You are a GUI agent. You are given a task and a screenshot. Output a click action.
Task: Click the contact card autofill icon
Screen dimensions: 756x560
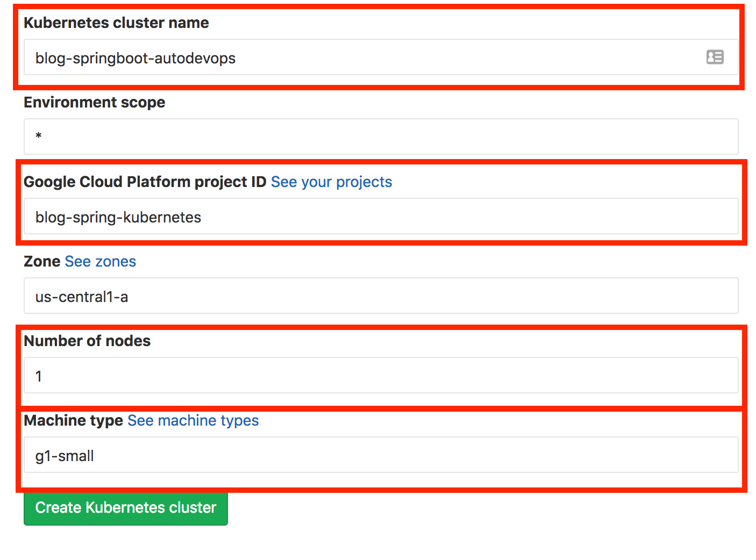click(715, 57)
